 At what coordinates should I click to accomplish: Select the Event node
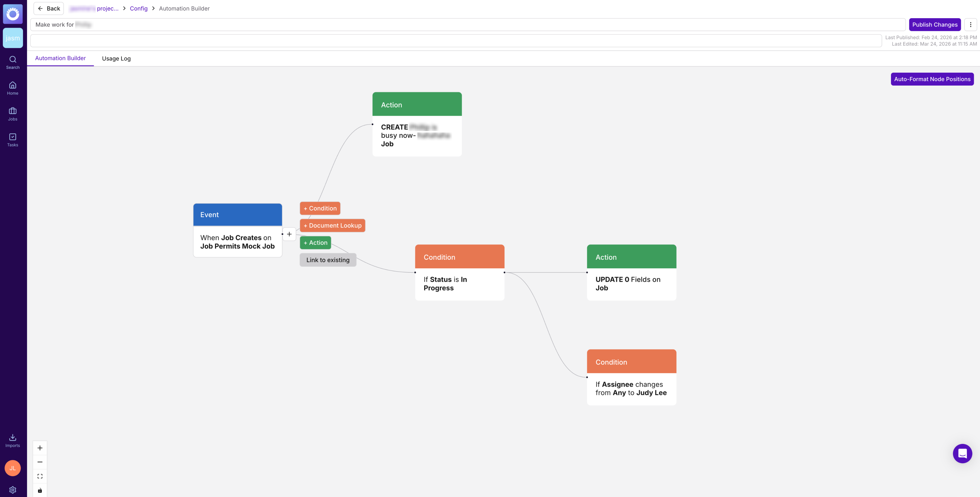click(238, 230)
